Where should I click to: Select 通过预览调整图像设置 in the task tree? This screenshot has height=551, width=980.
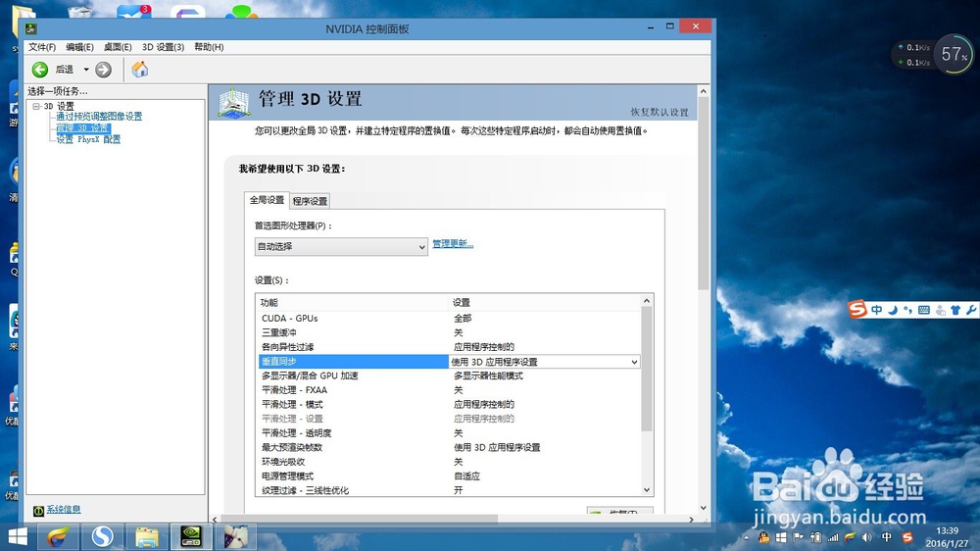click(99, 117)
